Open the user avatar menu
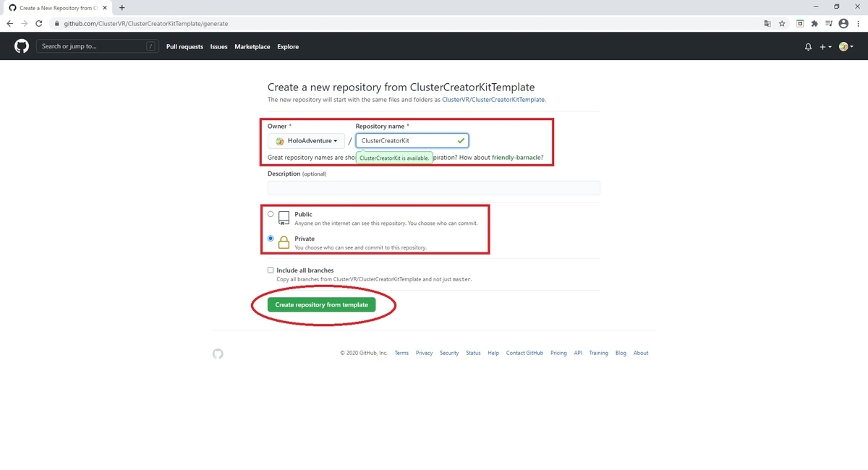868x470 pixels. (x=846, y=47)
